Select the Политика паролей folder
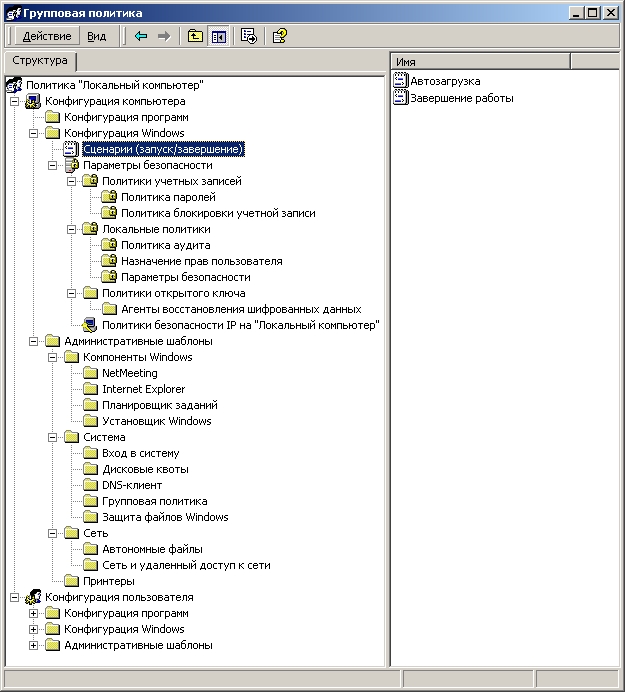Viewport: 626px width, 693px height. click(167, 197)
